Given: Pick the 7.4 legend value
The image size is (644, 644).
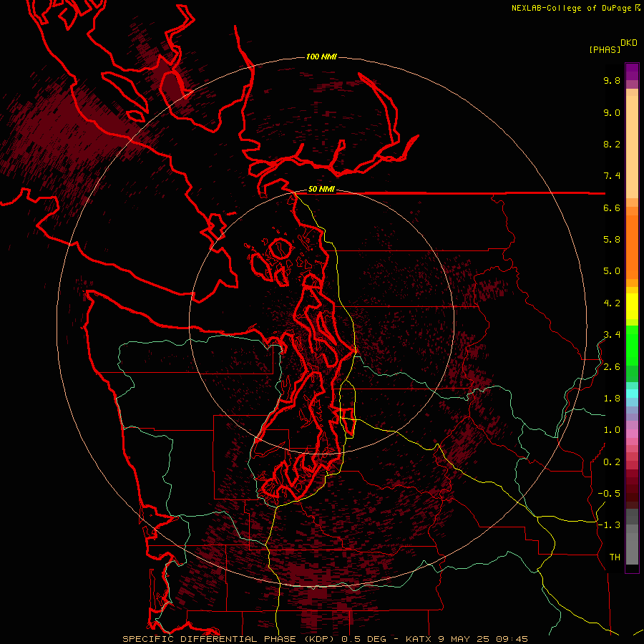Looking at the screenshot, I should coord(612,176).
